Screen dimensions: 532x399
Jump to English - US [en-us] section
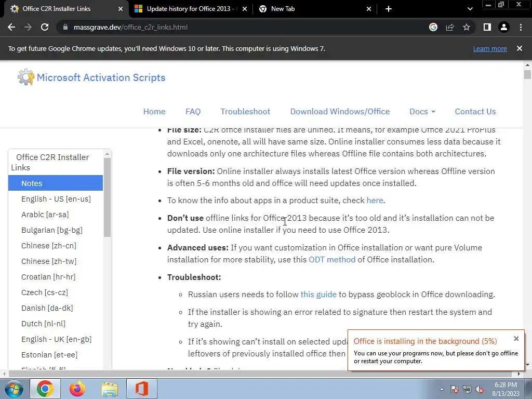tap(56, 199)
